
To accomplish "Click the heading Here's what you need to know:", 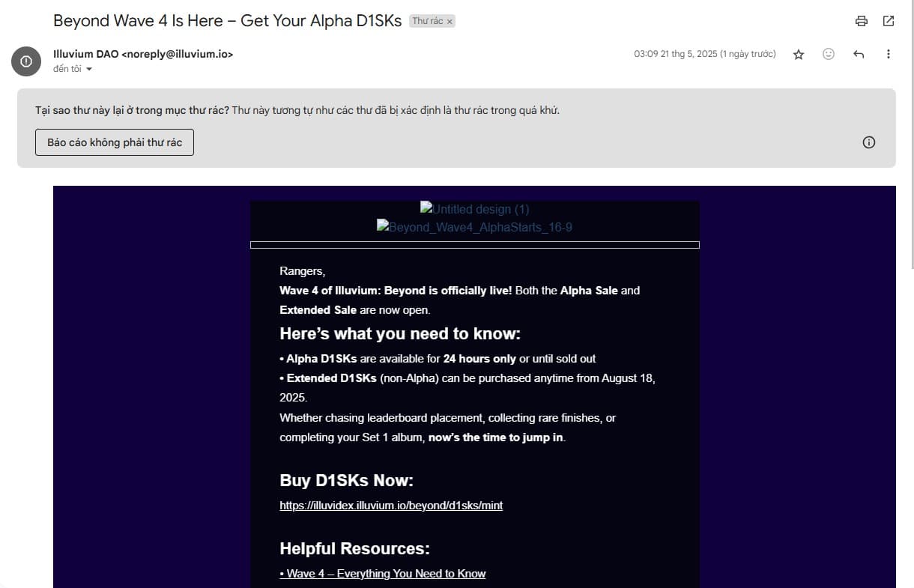I will coord(400,333).
